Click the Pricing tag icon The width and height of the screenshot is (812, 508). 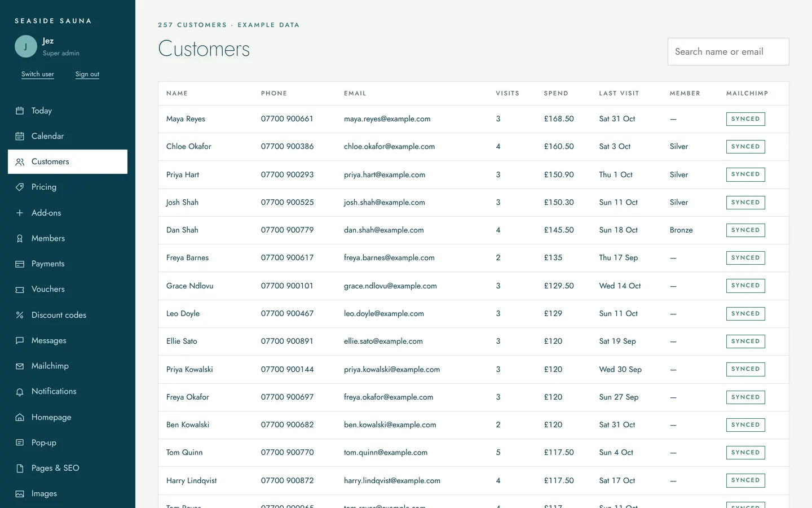[20, 187]
